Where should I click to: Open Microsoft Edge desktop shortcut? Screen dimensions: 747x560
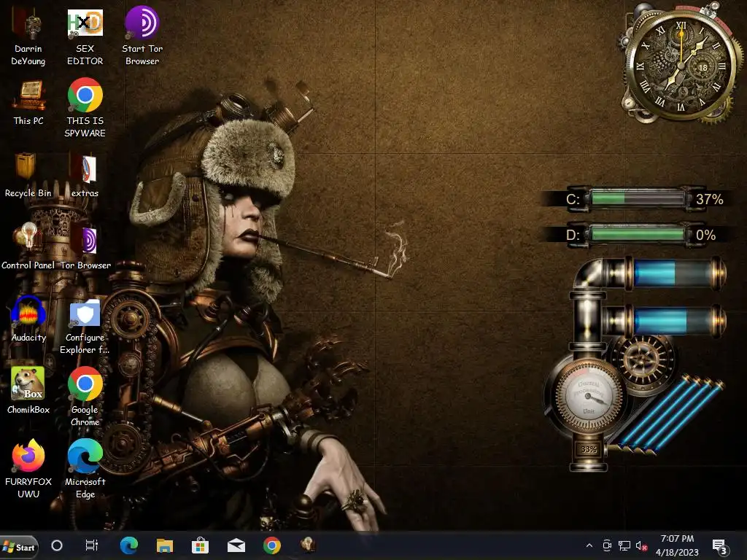pyautogui.click(x=85, y=469)
